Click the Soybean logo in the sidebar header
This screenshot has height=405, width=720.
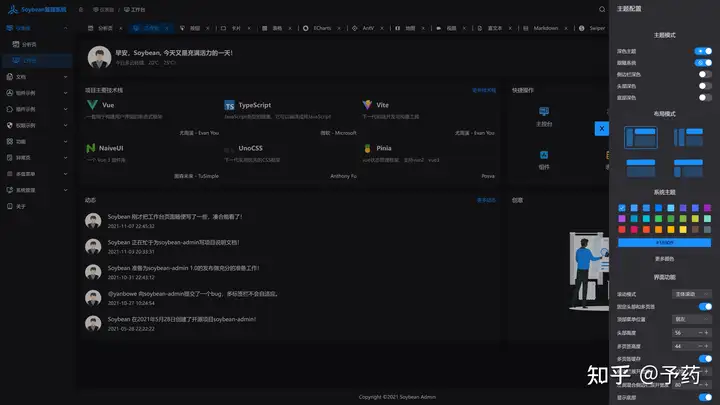13,9
